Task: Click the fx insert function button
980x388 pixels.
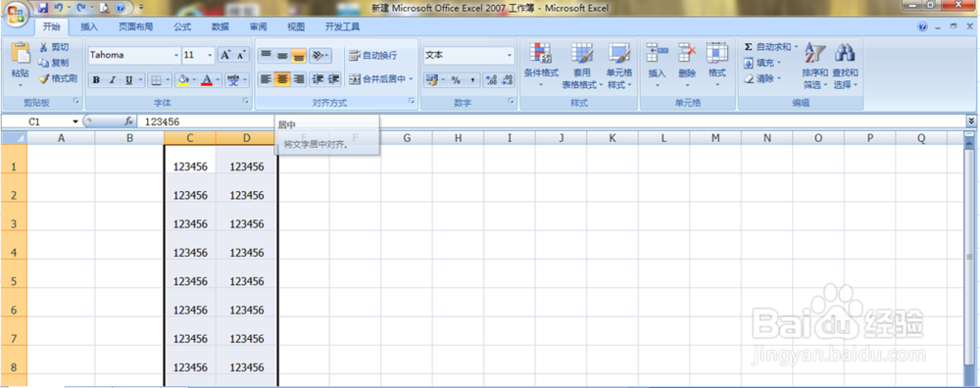Action: [129, 121]
